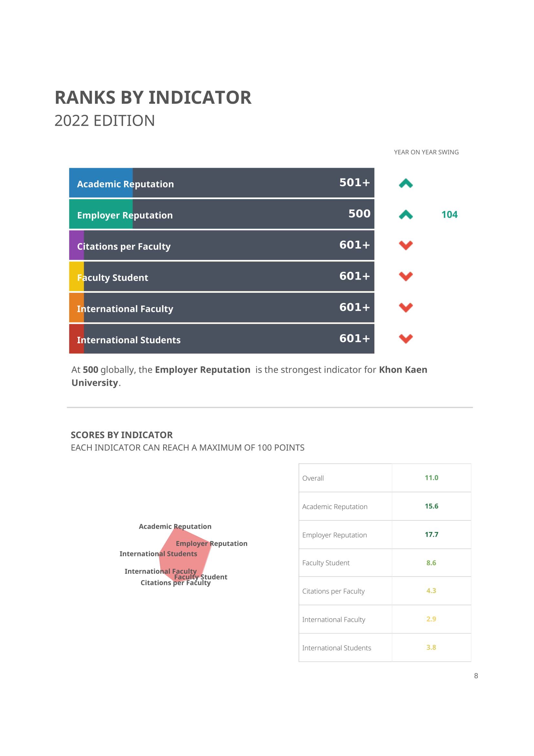
Task: Click the page number 8
Action: click(x=476, y=676)
